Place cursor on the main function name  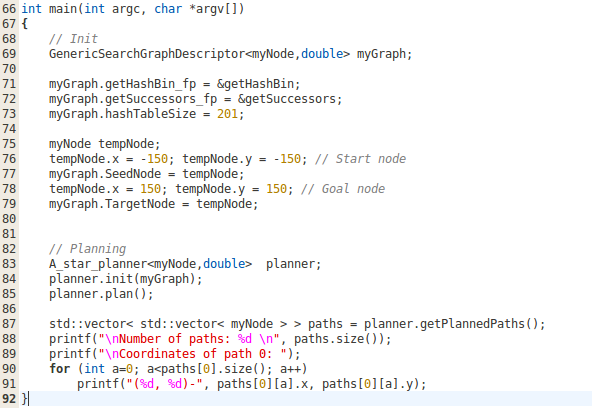coord(63,9)
